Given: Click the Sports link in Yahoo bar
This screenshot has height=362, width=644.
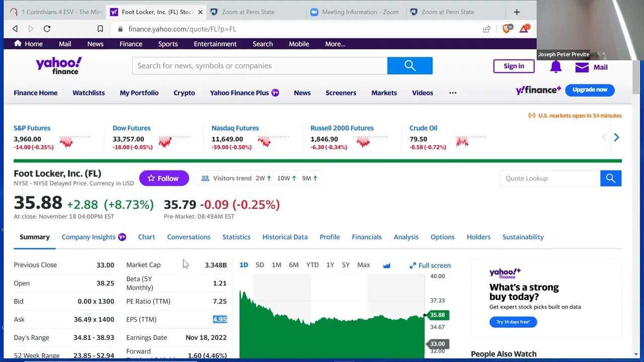Looking at the screenshot, I should pos(168,44).
